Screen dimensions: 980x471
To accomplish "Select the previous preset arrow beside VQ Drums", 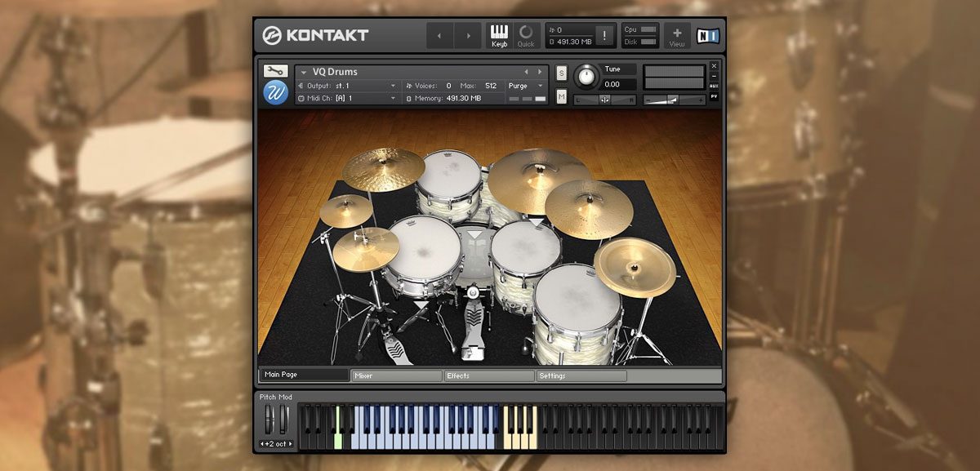I will pyautogui.click(x=527, y=72).
